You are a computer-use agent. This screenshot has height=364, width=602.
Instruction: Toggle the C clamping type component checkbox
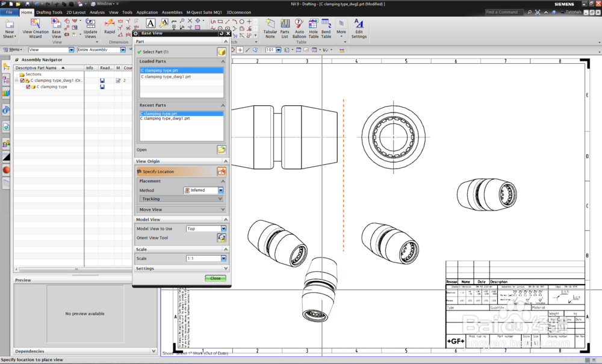pyautogui.click(x=28, y=87)
